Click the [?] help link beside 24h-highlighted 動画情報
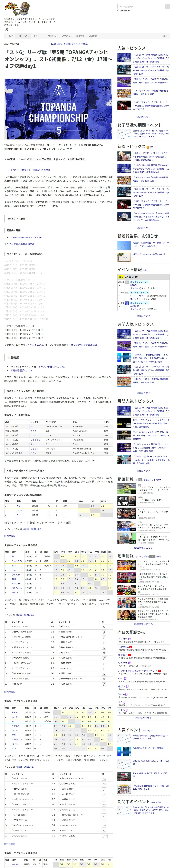 point(136,480)
